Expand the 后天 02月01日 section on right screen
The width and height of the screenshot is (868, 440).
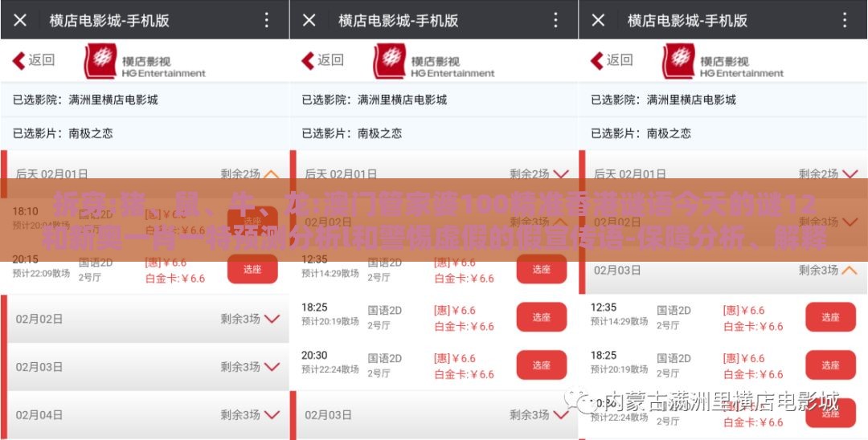click(x=850, y=174)
